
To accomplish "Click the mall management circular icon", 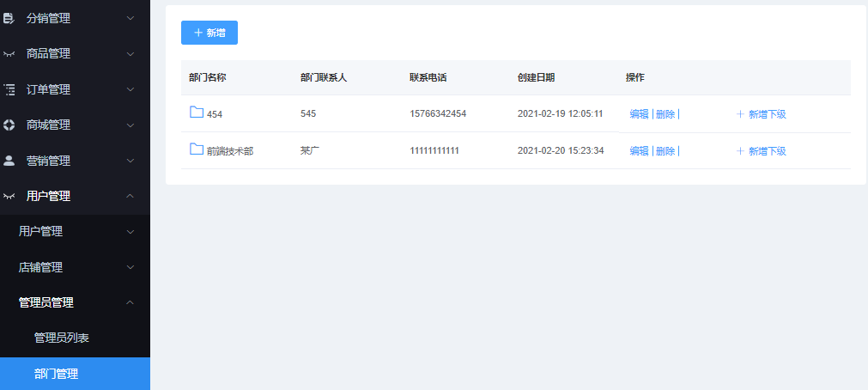I will click(x=9, y=125).
